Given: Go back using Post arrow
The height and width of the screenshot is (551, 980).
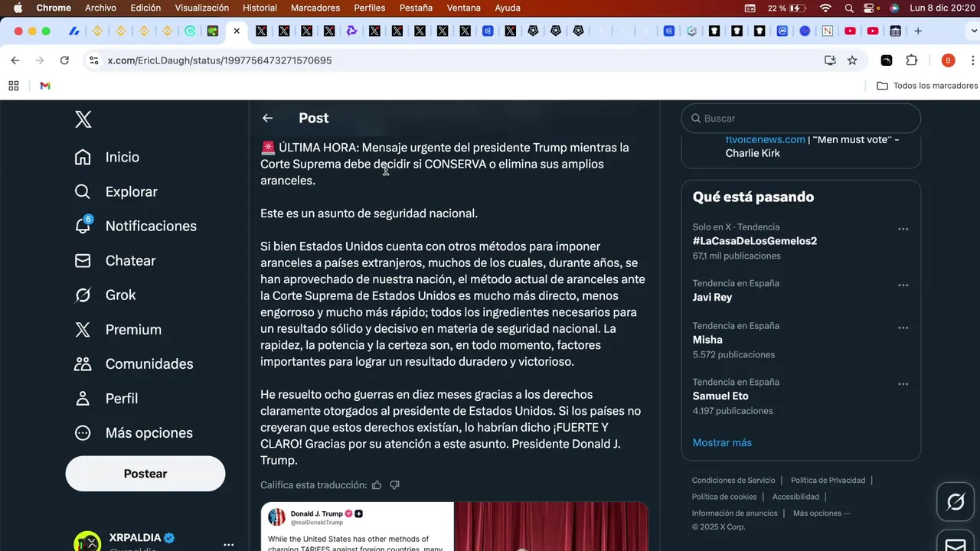Looking at the screenshot, I should (267, 118).
